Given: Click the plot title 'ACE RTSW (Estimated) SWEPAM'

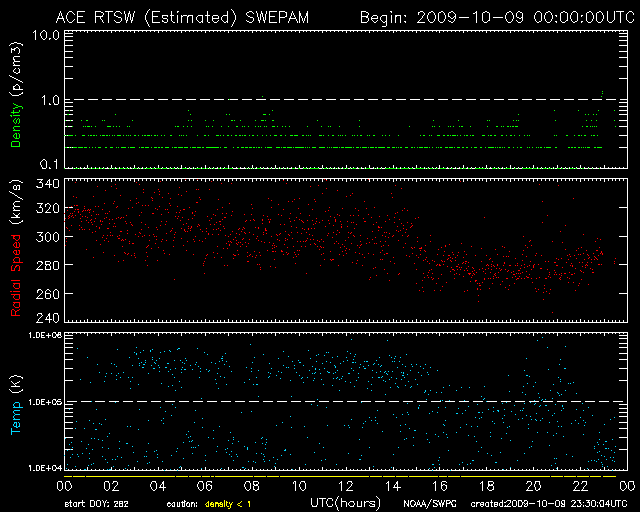Looking at the screenshot, I should [182, 18].
